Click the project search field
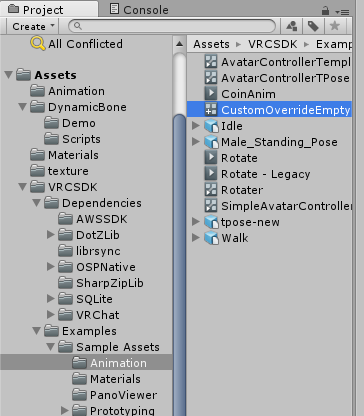Image resolution: width=364 pixels, height=416 pixels. [172, 26]
